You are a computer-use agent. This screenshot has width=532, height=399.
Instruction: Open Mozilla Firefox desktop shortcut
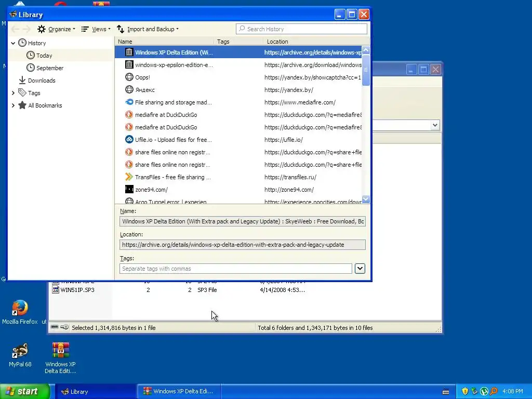coord(20,312)
